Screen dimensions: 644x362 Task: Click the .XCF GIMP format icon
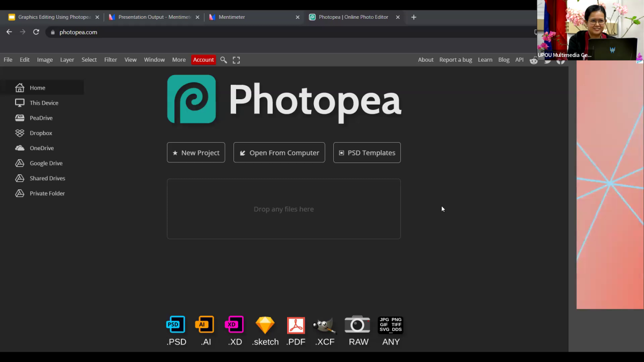pyautogui.click(x=325, y=325)
